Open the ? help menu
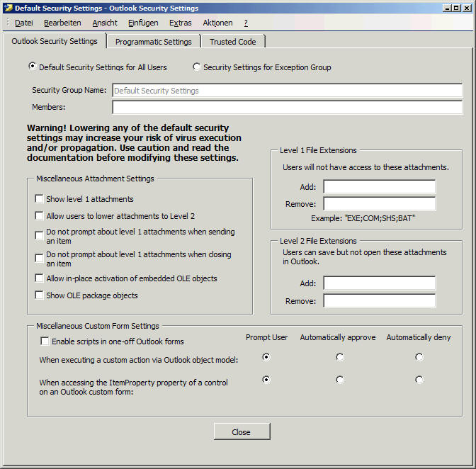The image size is (476, 469). (246, 23)
